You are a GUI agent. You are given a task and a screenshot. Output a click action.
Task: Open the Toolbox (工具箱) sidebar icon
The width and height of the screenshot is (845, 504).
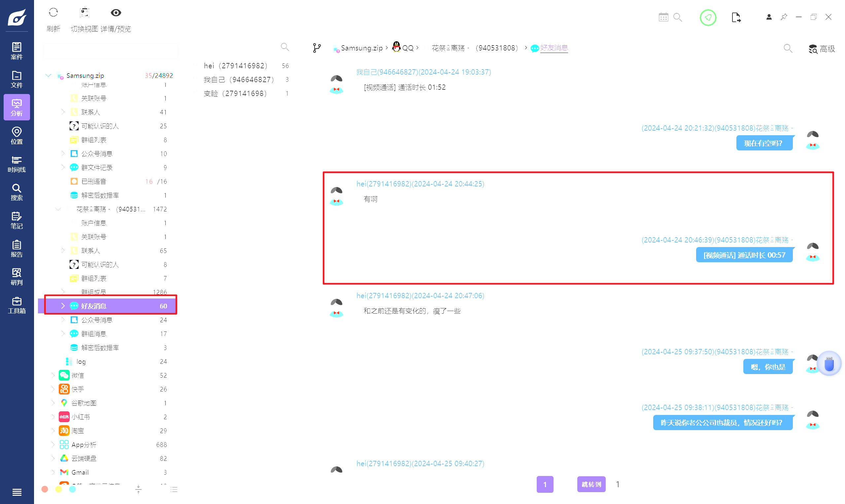coord(17,305)
